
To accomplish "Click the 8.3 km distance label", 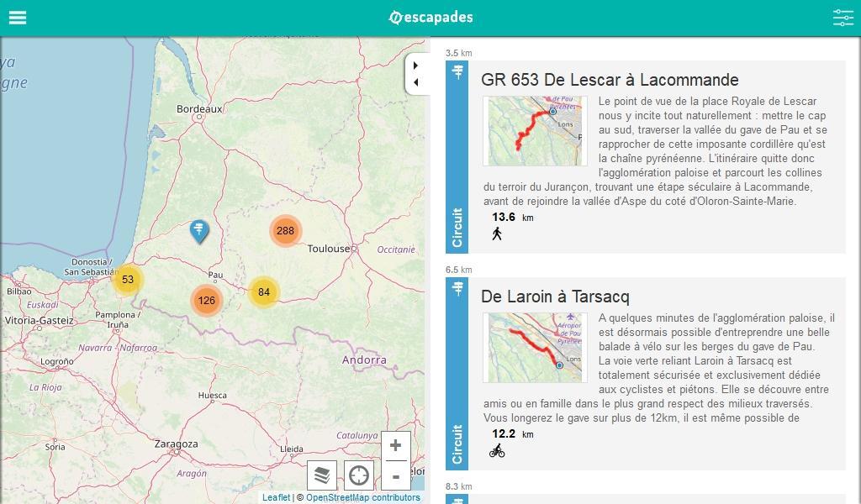I will 458,486.
